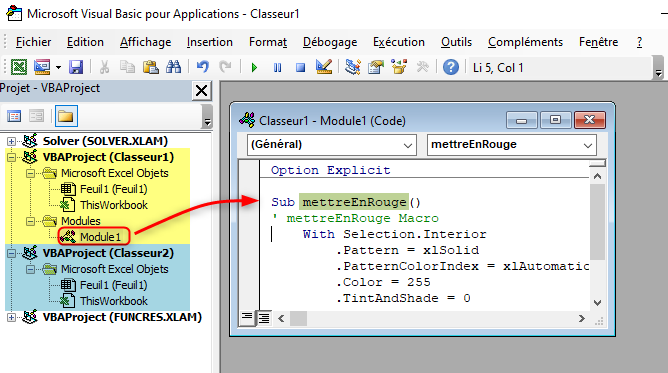Screen dimensions: 668x373
Task: Click View Object icon in project panel
Action: tap(37, 116)
